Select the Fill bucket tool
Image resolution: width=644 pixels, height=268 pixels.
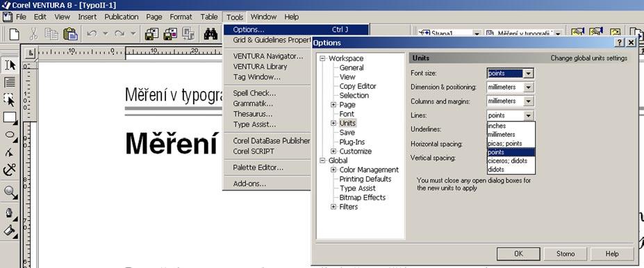(x=10, y=231)
